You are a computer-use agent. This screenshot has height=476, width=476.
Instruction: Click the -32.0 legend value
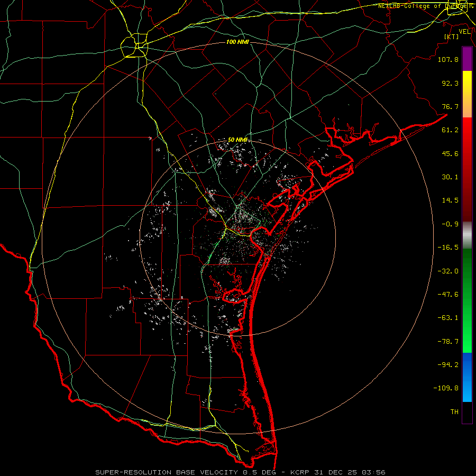pyautogui.click(x=448, y=271)
